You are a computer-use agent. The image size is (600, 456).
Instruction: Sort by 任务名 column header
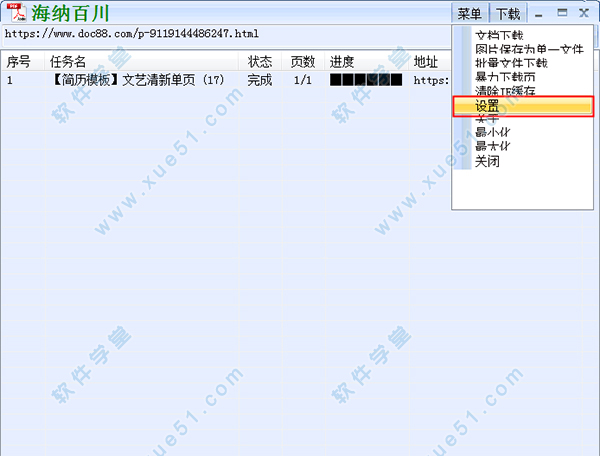(x=142, y=62)
